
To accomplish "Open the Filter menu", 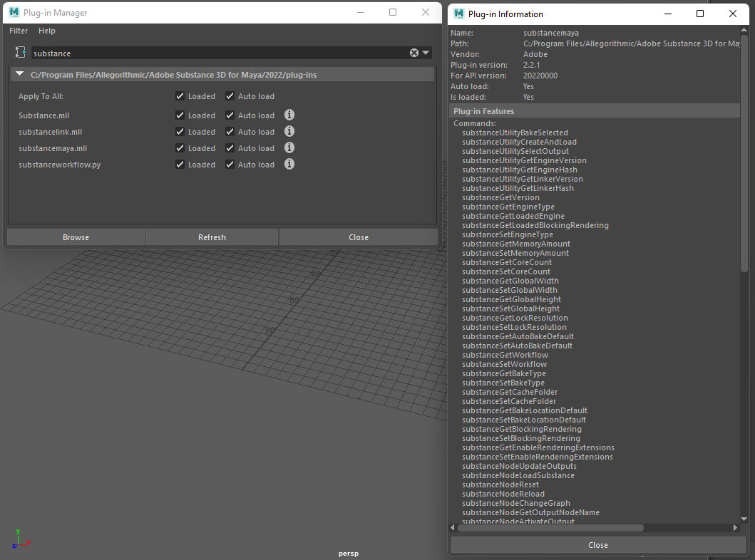I will tap(19, 31).
